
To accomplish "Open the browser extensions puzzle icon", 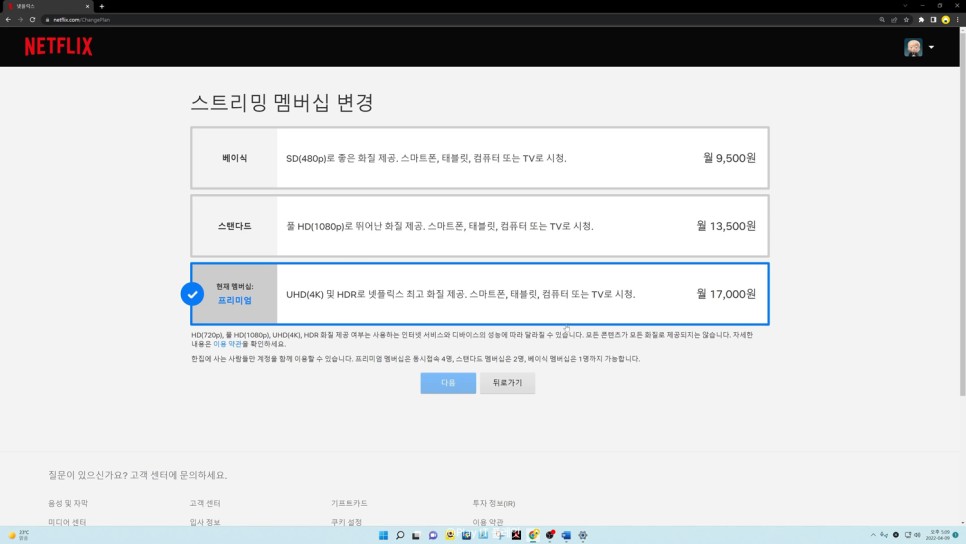I will 922,20.
